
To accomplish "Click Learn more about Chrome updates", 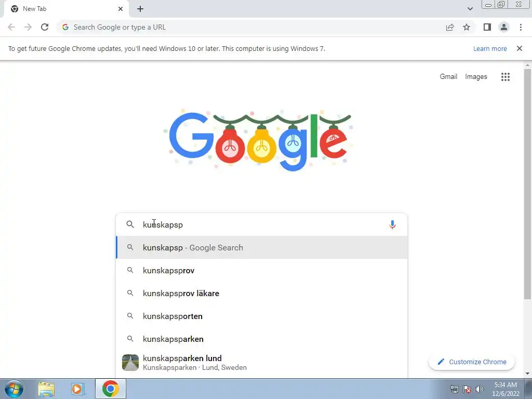I will click(x=490, y=48).
